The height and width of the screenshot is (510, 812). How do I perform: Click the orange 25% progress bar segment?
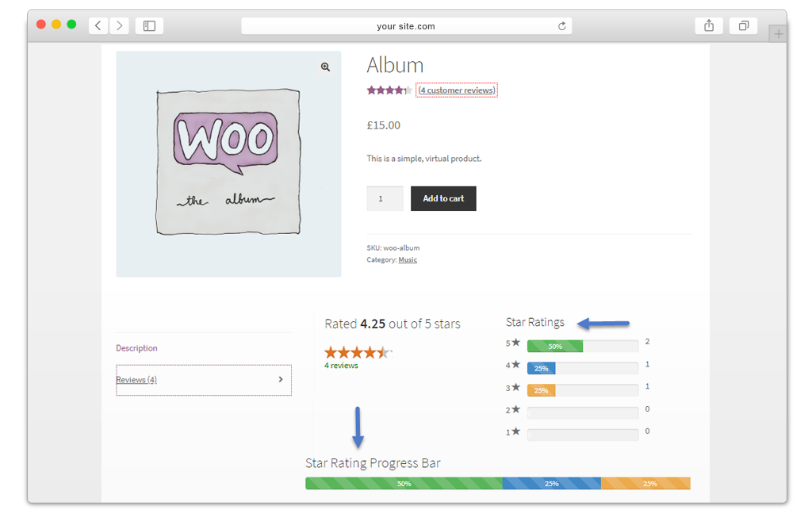645,484
